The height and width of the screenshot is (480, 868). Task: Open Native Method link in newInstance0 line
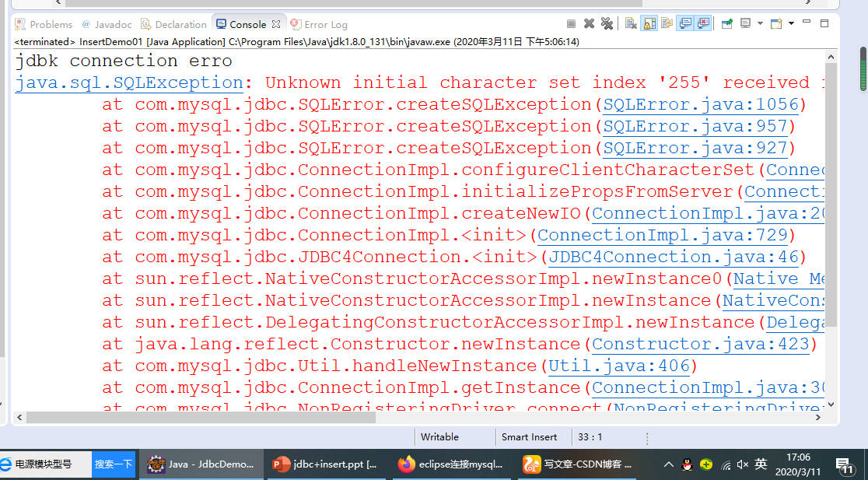[779, 279]
